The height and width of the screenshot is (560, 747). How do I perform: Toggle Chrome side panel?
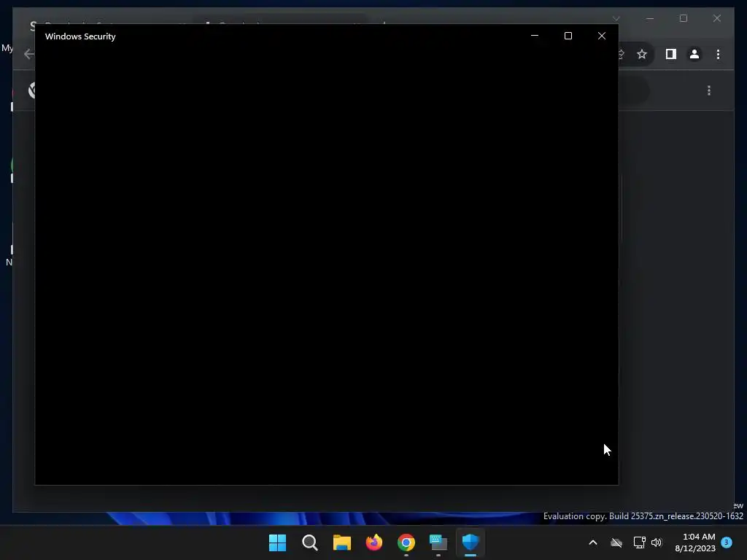(671, 54)
